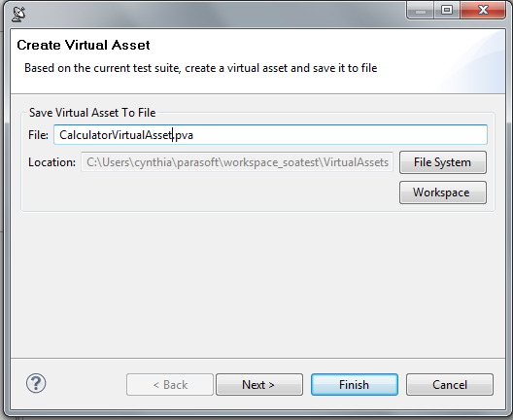Close the dialog with the red X

click(x=483, y=11)
